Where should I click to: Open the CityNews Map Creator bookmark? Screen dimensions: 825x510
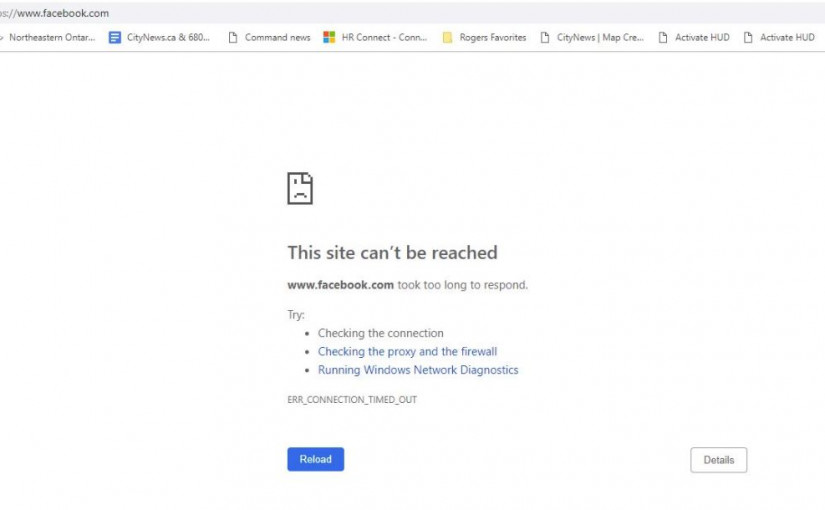[x=592, y=38]
